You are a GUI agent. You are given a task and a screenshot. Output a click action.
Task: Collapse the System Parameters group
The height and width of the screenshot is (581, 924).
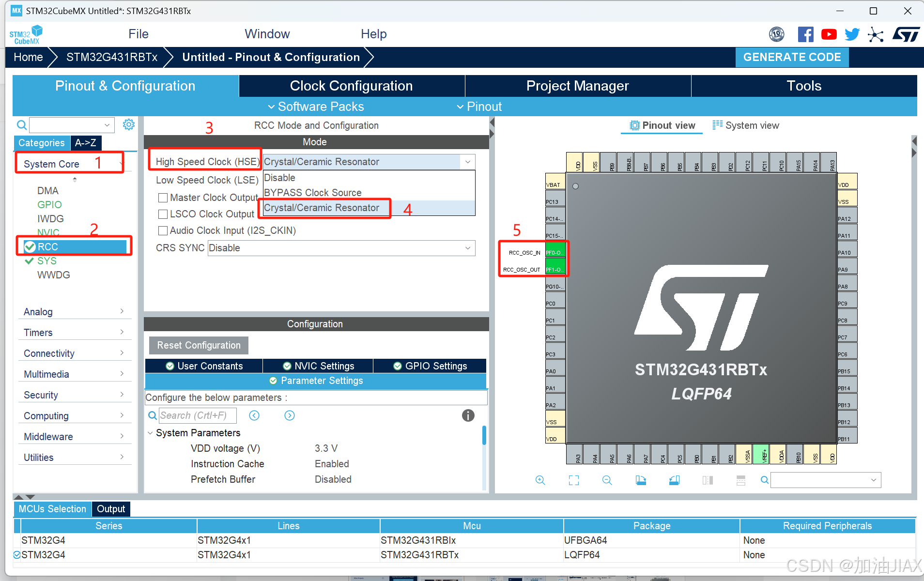[150, 433]
